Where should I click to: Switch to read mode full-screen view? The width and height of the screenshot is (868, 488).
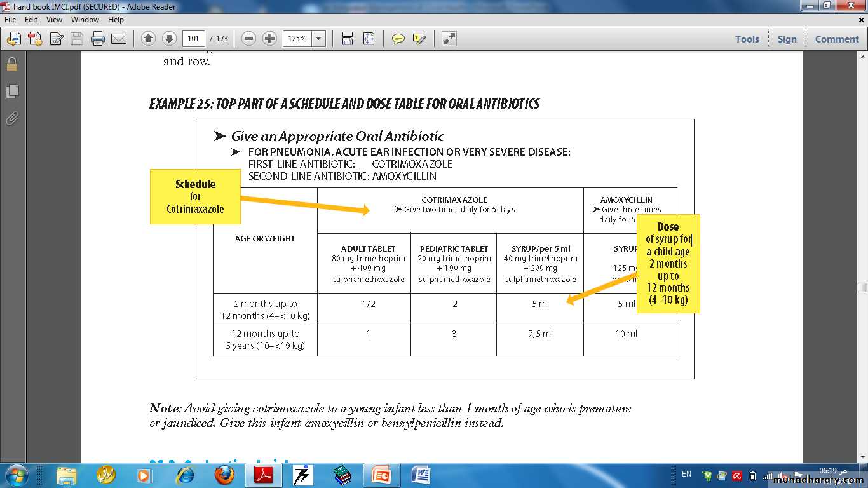pos(449,39)
